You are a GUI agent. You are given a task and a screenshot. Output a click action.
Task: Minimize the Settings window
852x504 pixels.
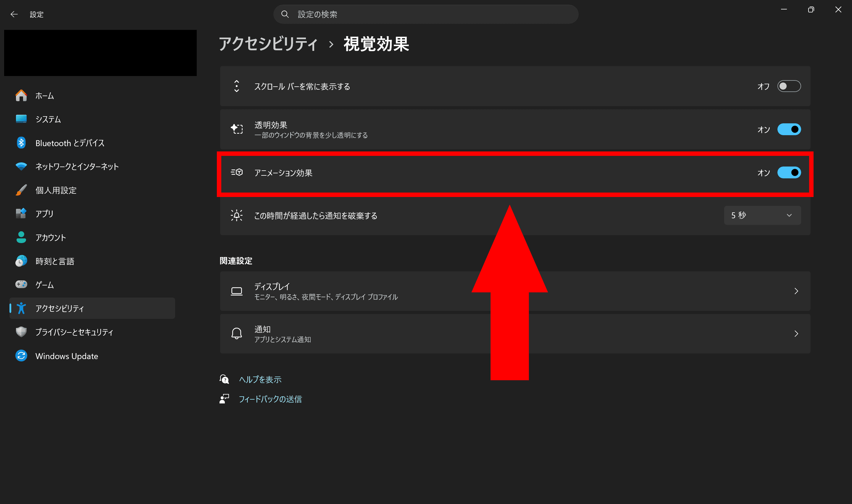[x=784, y=9]
